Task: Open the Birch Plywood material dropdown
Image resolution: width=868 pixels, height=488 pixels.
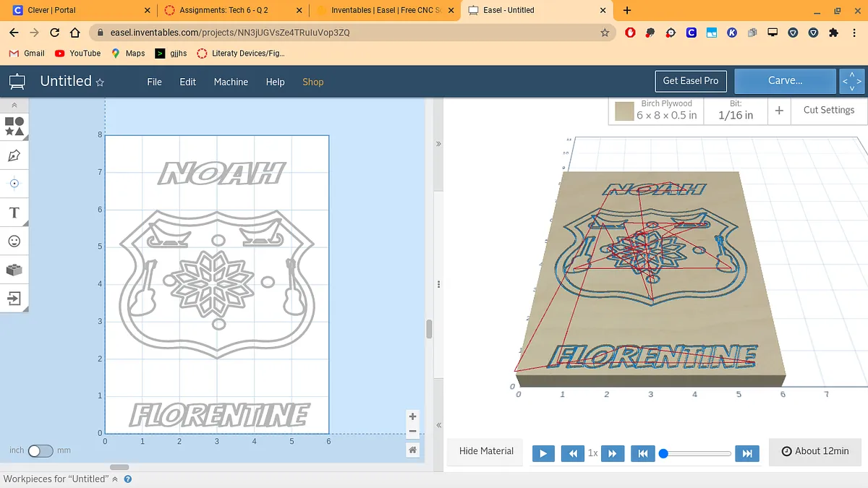Action: coord(657,110)
